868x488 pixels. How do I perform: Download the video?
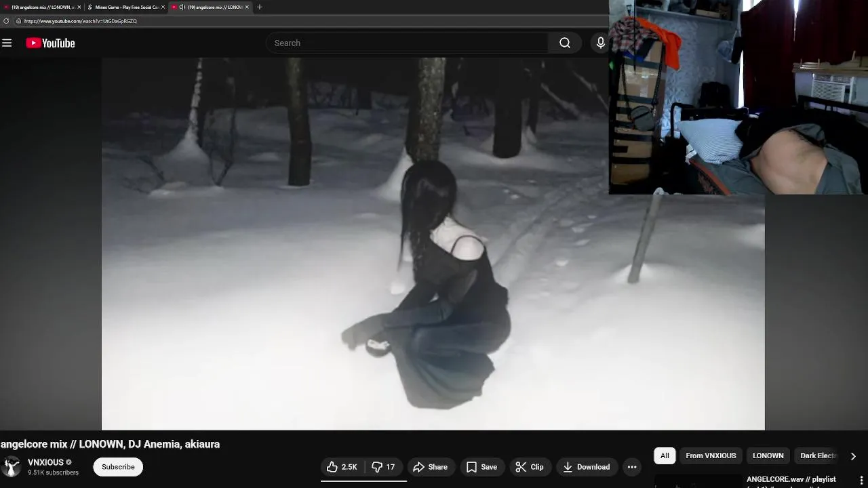(x=587, y=466)
